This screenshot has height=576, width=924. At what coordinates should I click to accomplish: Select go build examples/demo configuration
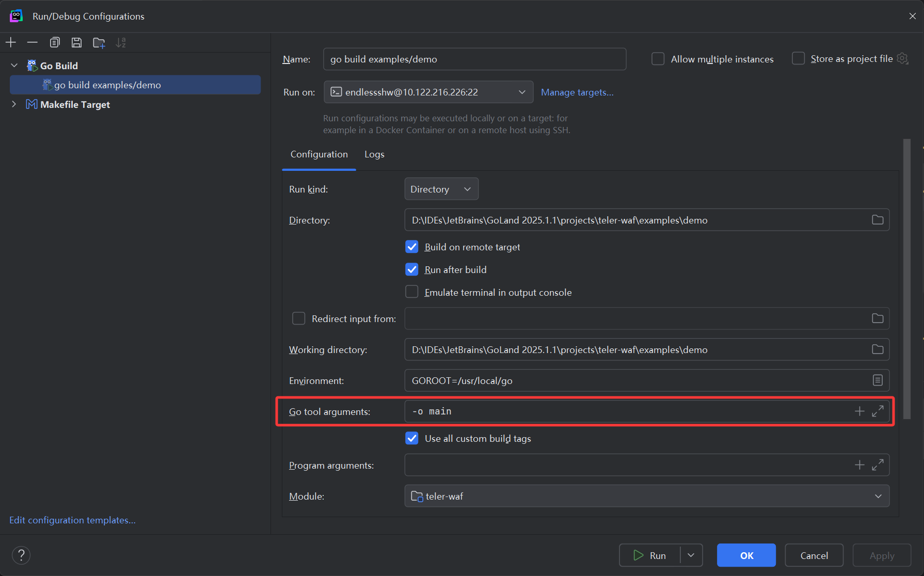[x=135, y=85]
